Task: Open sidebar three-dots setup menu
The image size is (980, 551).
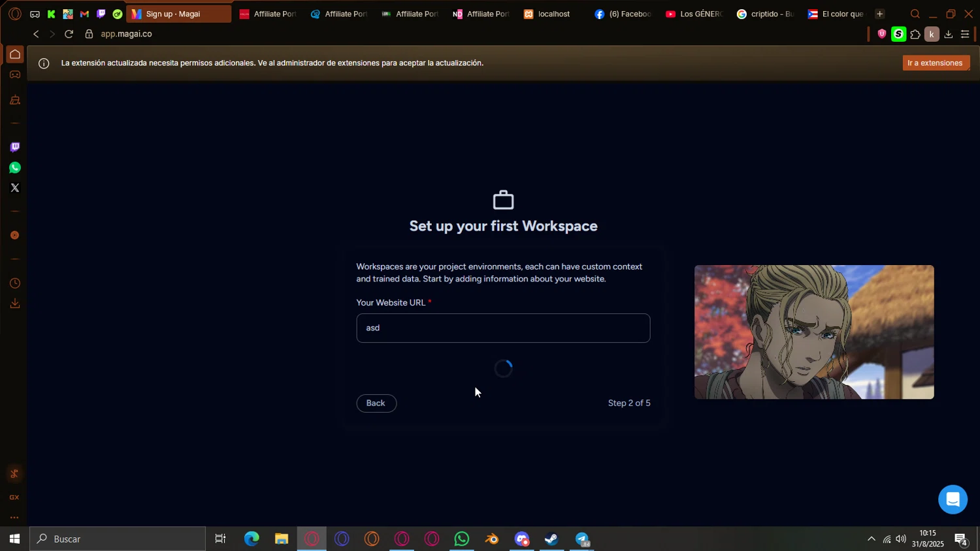Action: 14,518
